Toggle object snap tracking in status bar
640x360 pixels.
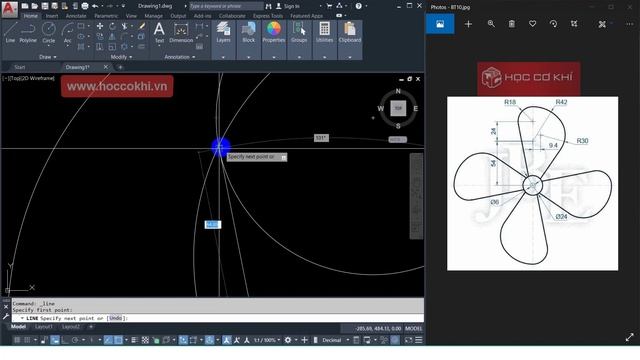pos(108,340)
